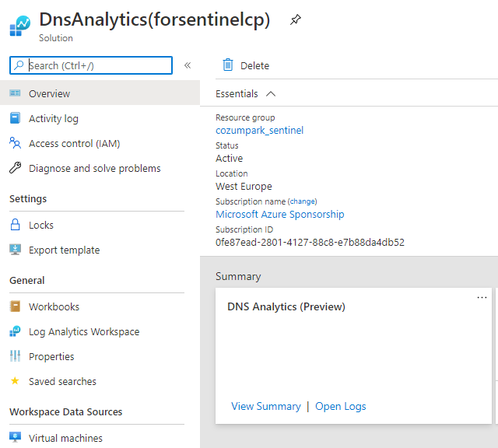This screenshot has width=498, height=448.
Task: Click the Active status value
Action: 230,158
